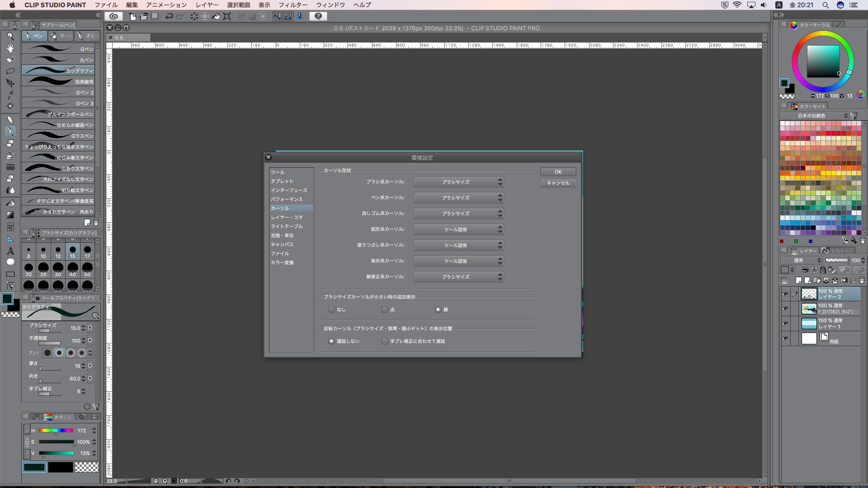This screenshot has width=868, height=488.
Task: Hide レイヤー 1 with its eye icon
Action: [x=785, y=324]
